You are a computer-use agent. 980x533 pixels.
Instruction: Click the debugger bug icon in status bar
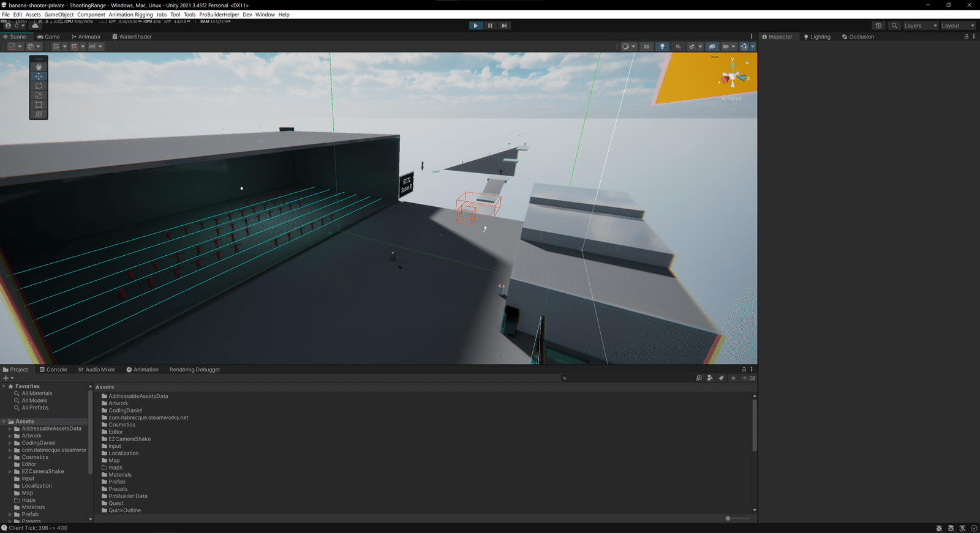pyautogui.click(x=939, y=528)
